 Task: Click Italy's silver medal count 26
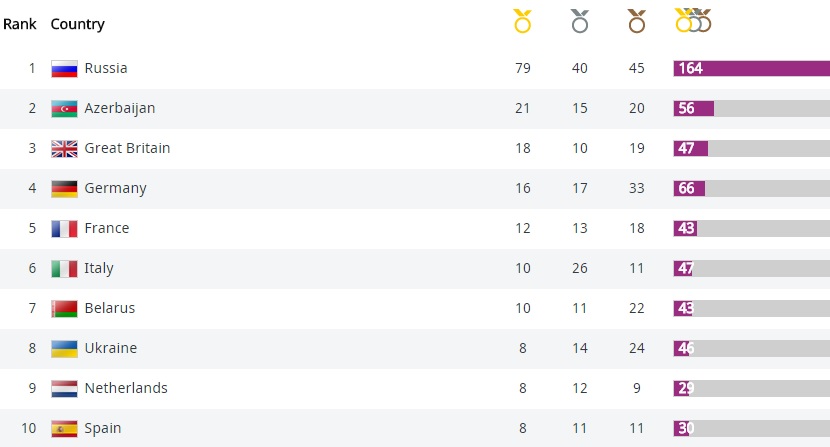[580, 268]
